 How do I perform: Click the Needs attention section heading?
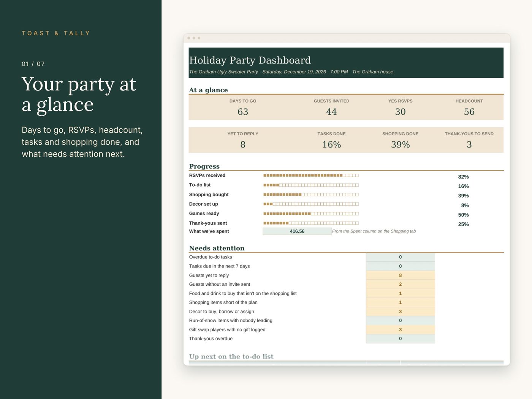217,248
